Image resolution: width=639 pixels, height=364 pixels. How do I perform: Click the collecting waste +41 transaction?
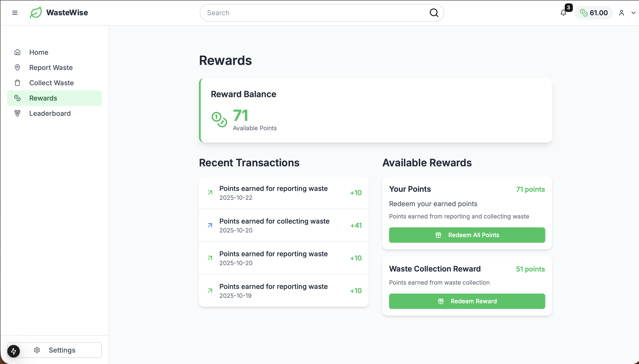[x=283, y=225]
